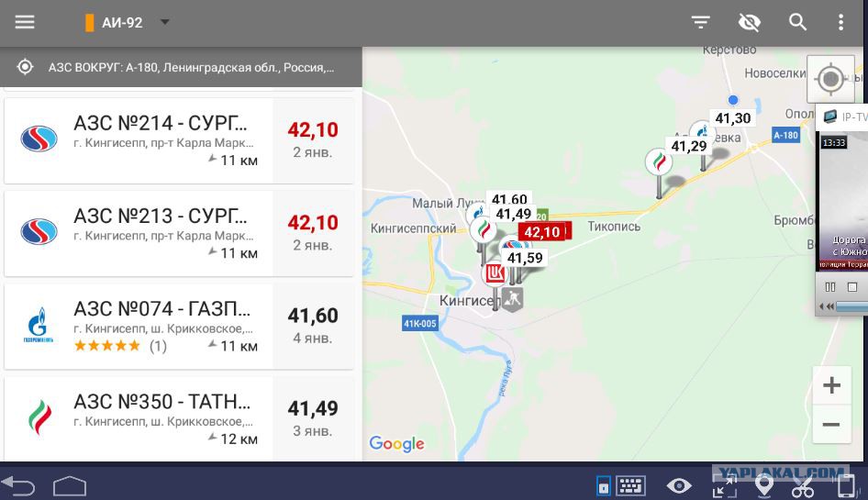The width and height of the screenshot is (868, 500).
Task: Zoom out the map with minus button
Action: click(831, 424)
